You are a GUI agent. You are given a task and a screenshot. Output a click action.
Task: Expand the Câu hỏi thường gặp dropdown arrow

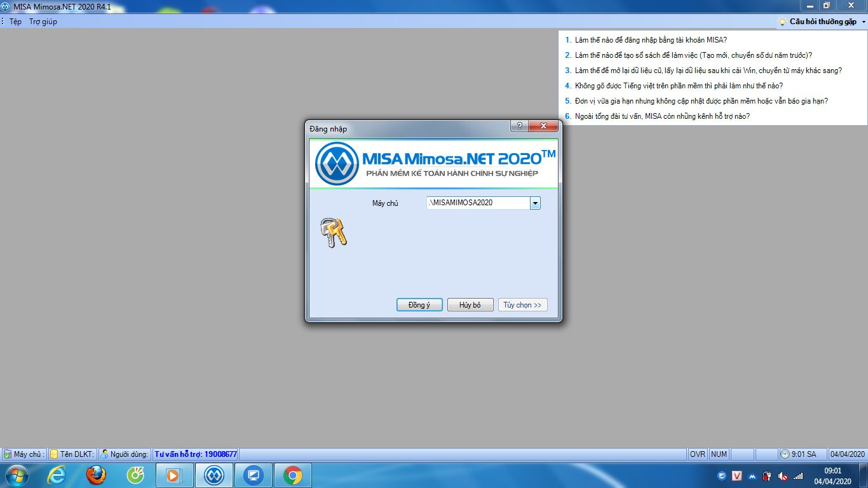coord(864,22)
